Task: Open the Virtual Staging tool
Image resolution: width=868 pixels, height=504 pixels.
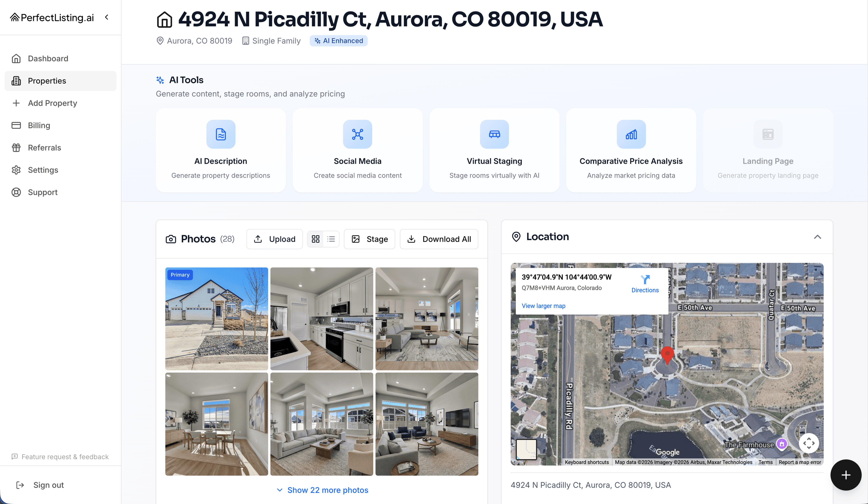Action: [494, 151]
